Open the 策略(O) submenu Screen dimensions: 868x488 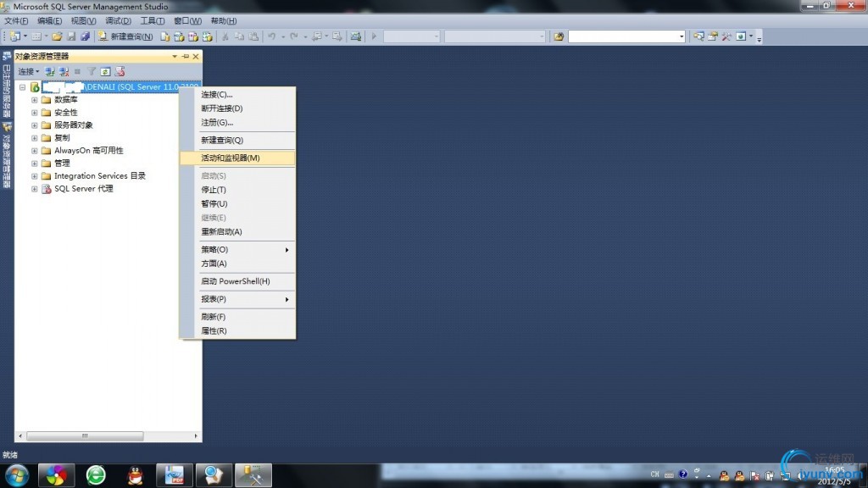237,250
